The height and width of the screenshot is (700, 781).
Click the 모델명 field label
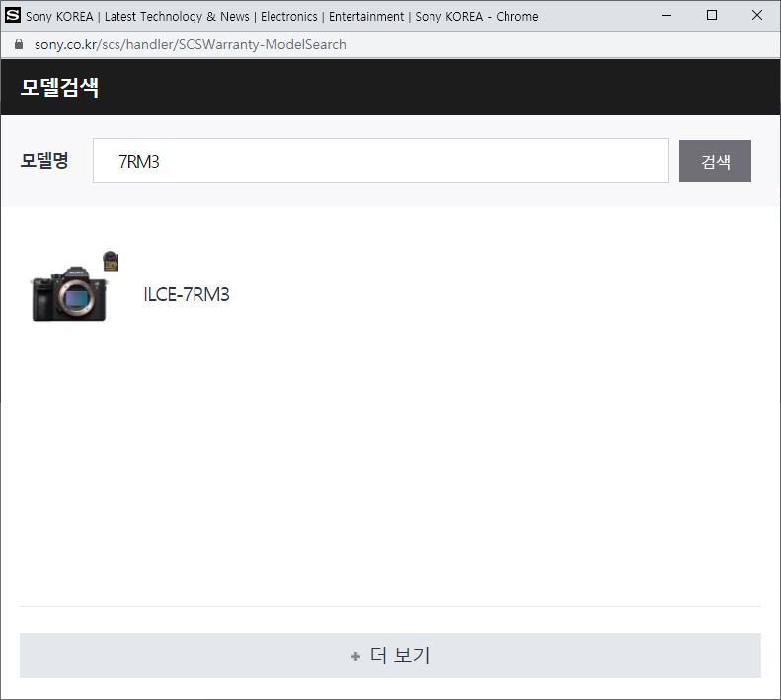pos(44,160)
